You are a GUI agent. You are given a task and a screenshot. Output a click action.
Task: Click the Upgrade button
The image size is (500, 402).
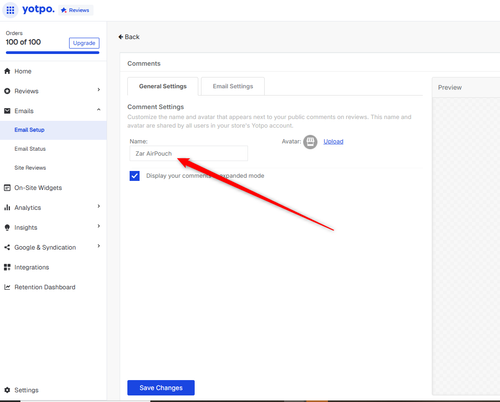point(84,43)
